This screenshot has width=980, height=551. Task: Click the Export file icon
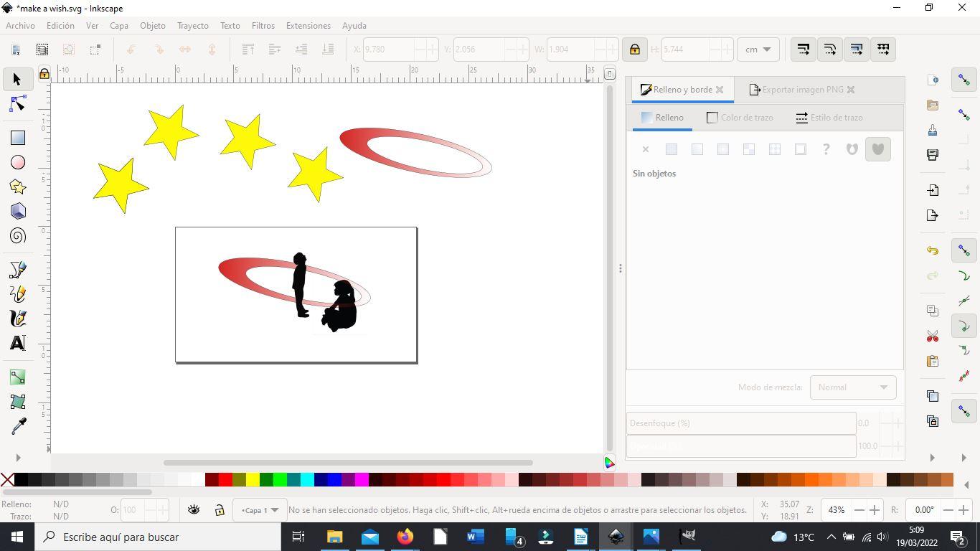click(933, 215)
